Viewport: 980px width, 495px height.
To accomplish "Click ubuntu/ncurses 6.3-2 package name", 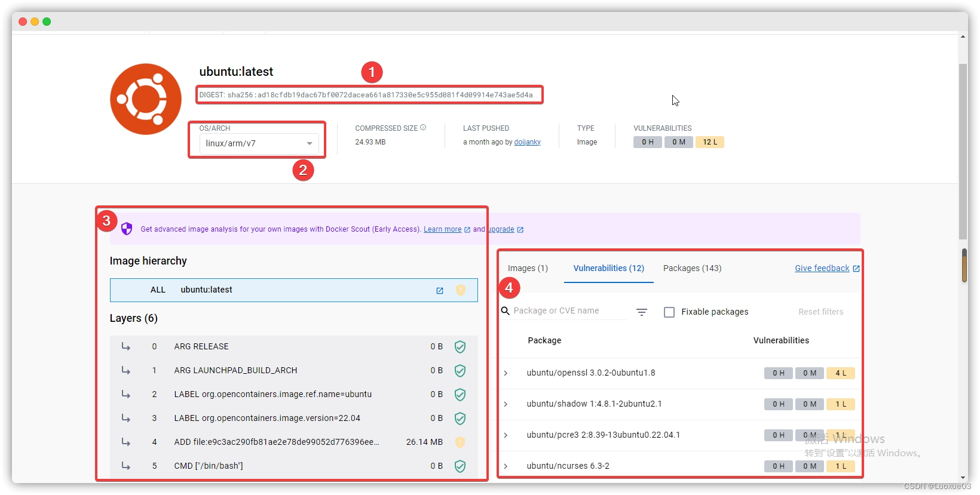I will (x=568, y=466).
